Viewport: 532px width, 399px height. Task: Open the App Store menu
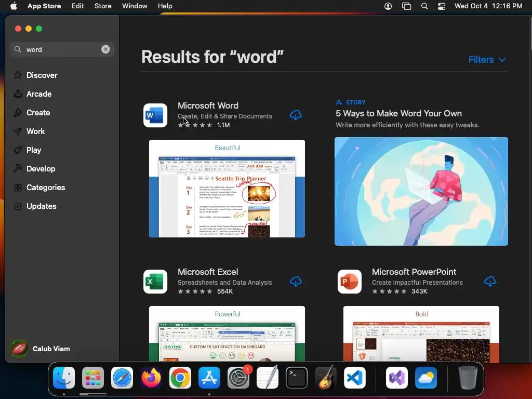[x=44, y=6]
